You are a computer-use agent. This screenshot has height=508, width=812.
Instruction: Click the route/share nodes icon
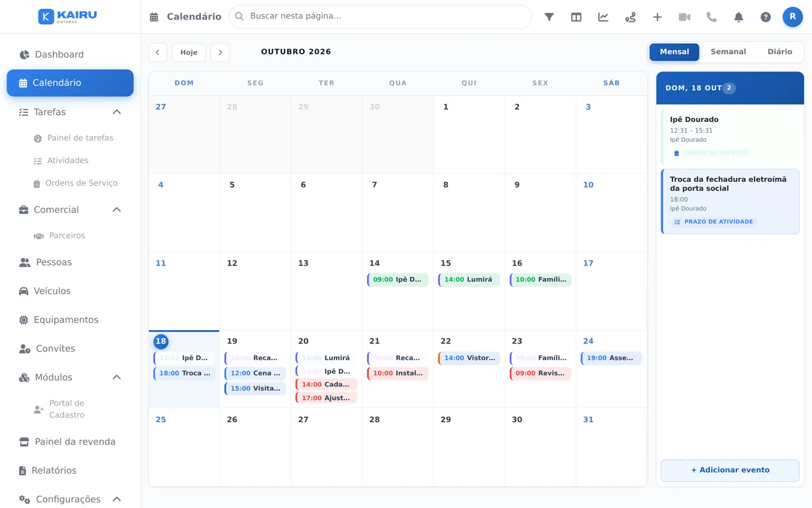point(630,17)
